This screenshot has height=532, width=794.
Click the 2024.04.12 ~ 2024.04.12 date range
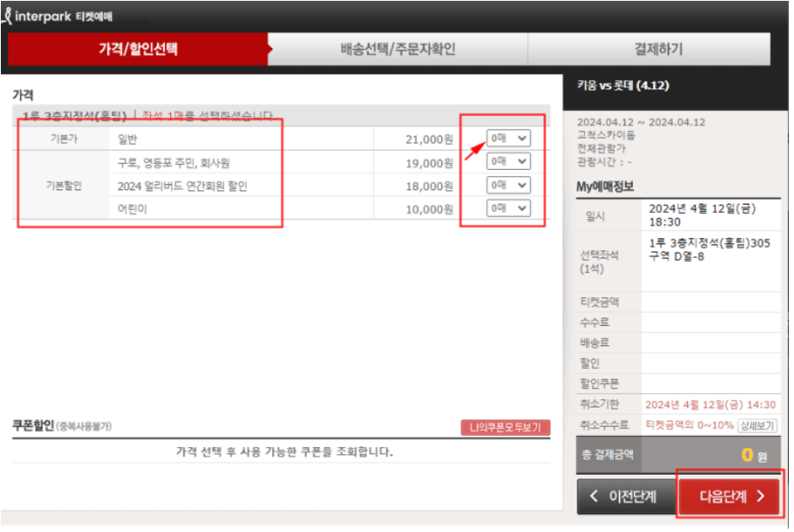tap(642, 123)
